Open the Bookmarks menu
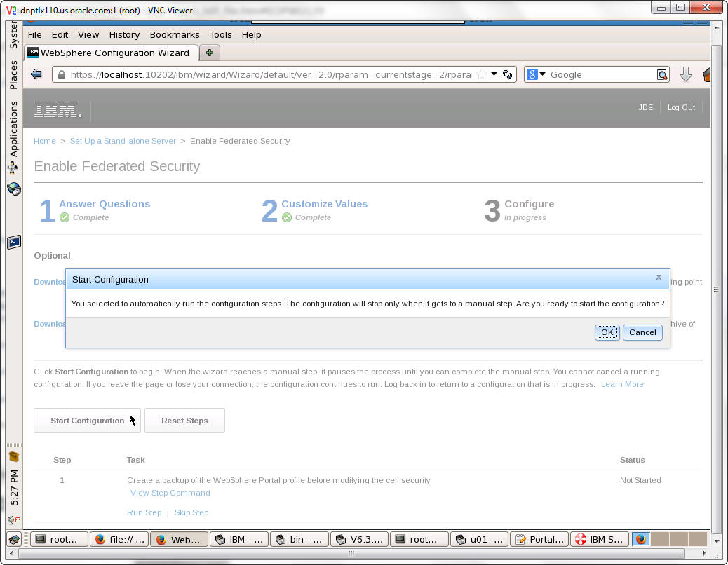 click(x=175, y=35)
